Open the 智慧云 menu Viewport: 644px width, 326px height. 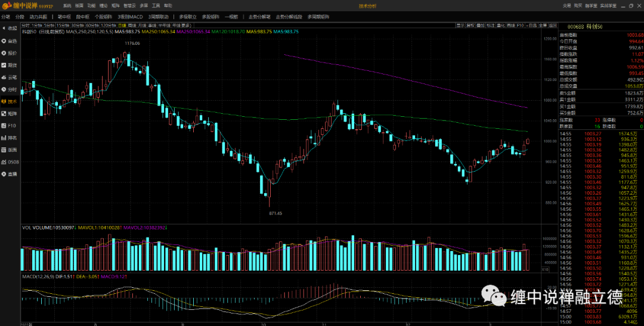point(129,6)
